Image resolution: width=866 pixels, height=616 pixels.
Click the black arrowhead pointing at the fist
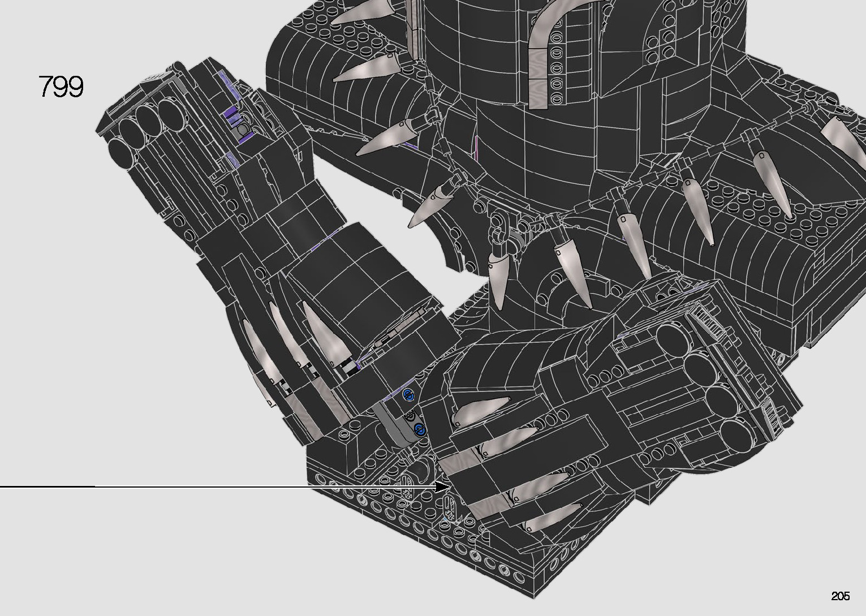coord(442,486)
